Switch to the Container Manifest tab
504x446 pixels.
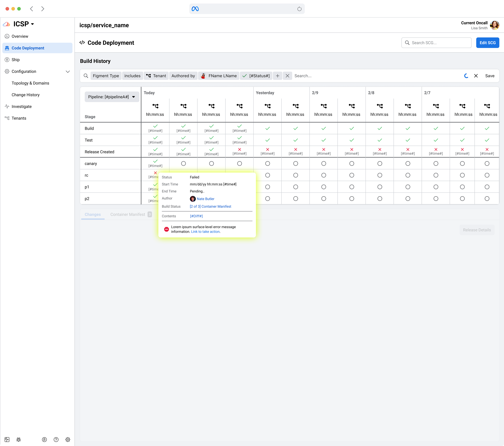click(x=128, y=215)
